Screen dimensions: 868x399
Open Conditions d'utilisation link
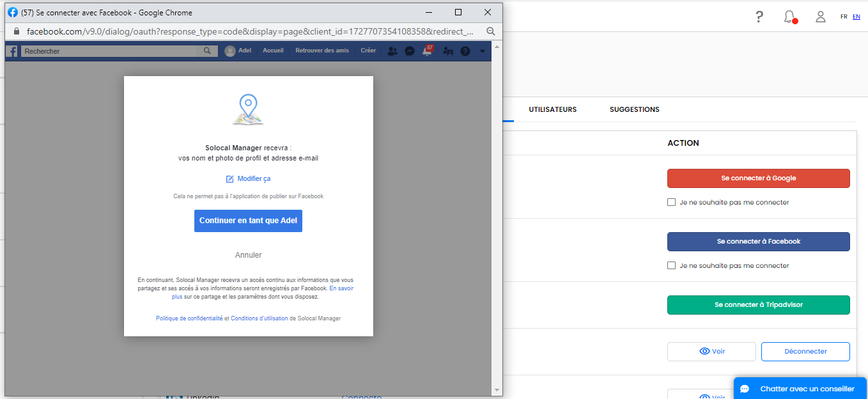260,318
